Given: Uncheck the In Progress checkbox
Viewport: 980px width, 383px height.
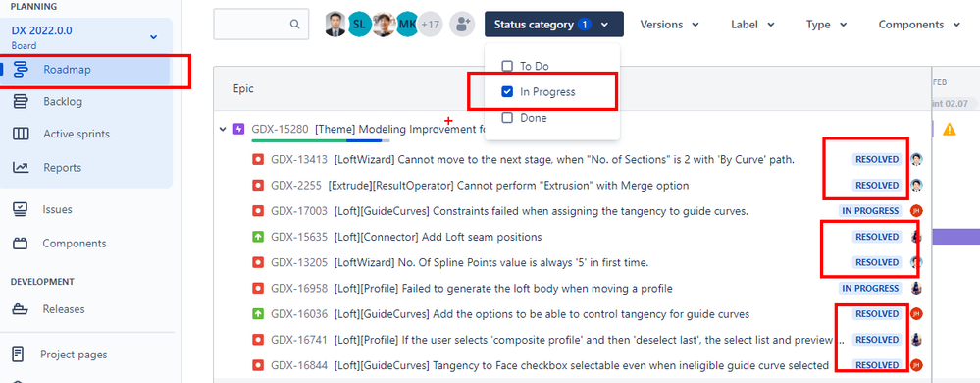Looking at the screenshot, I should tap(507, 92).
